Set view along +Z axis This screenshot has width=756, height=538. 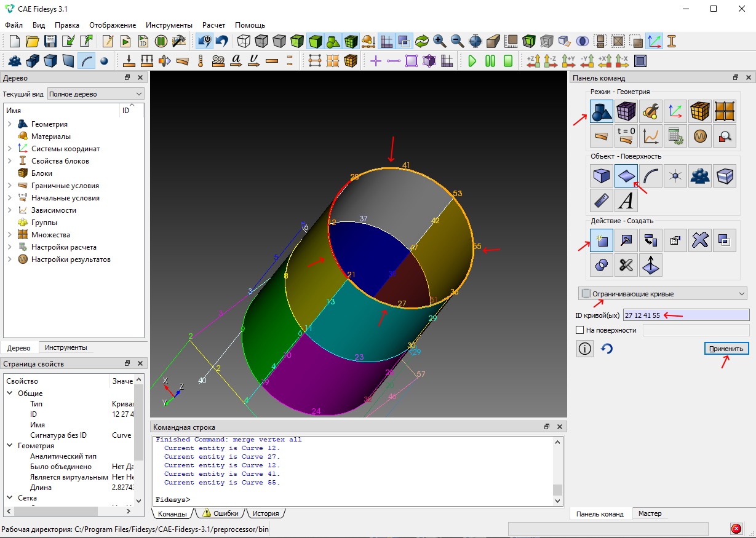click(533, 61)
